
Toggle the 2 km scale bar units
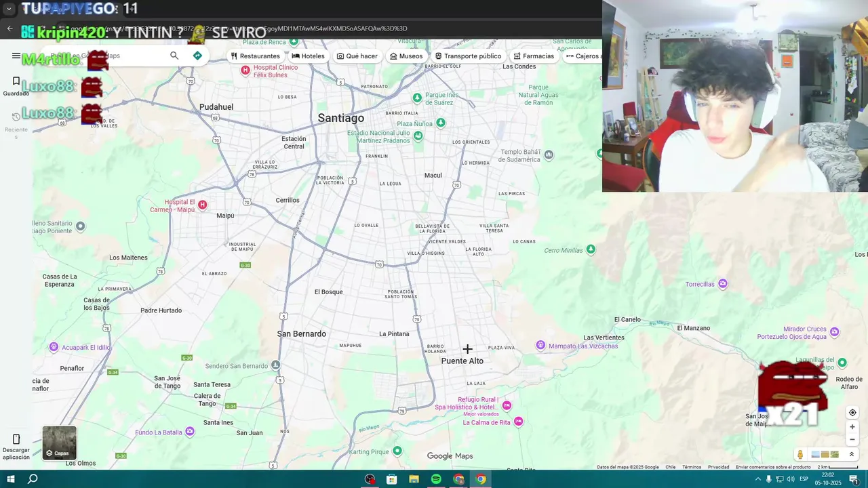(837, 467)
